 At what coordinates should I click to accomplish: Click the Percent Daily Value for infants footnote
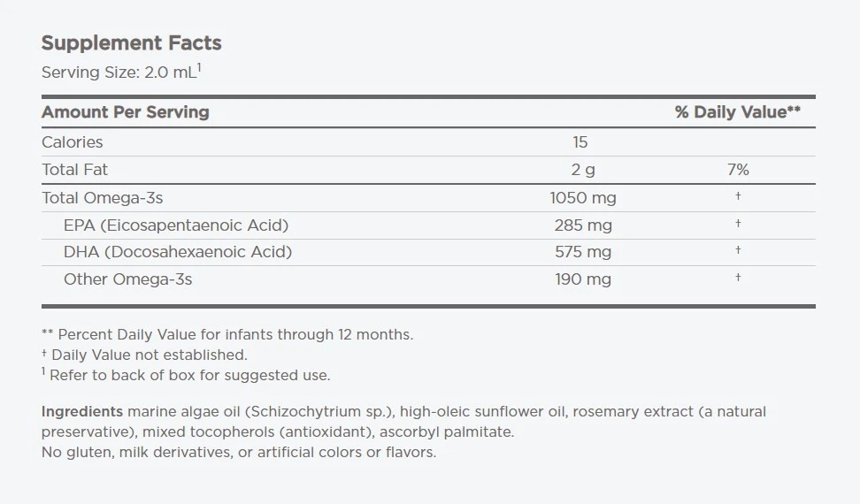227,335
